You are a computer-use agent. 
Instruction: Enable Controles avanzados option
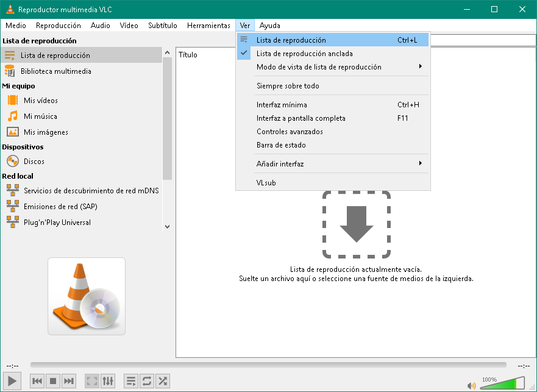click(x=333, y=132)
